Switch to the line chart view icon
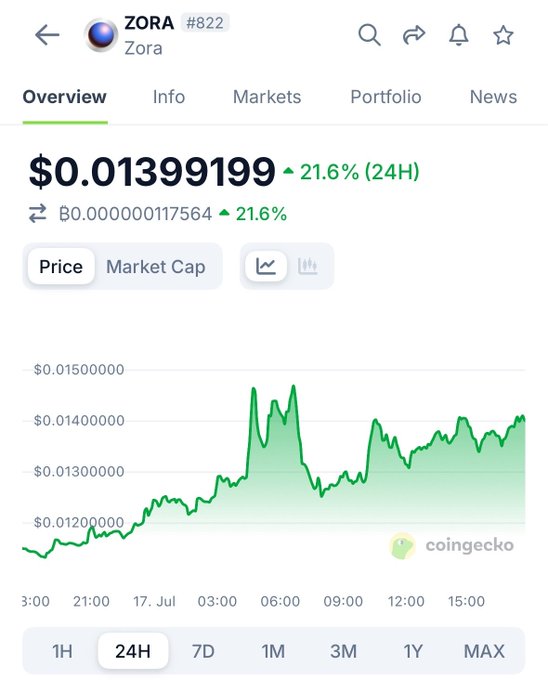 click(x=266, y=266)
